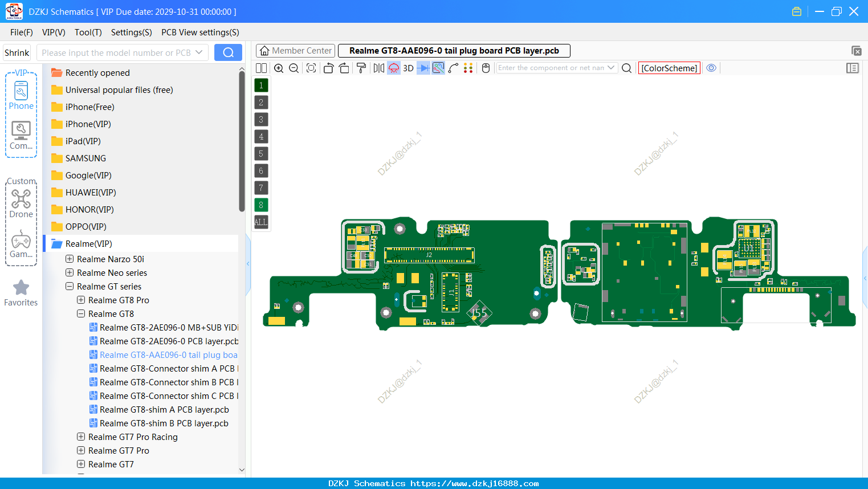
Task: Show ALL layers button
Action: click(261, 222)
